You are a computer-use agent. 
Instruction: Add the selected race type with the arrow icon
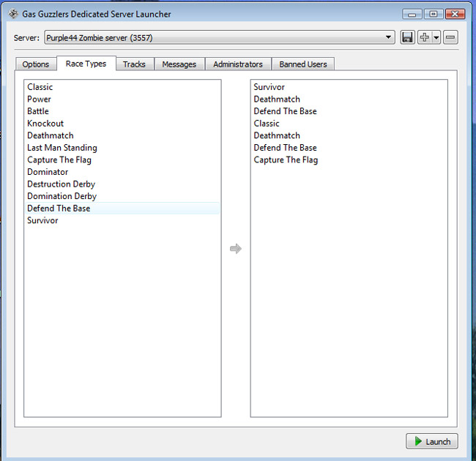tap(236, 249)
